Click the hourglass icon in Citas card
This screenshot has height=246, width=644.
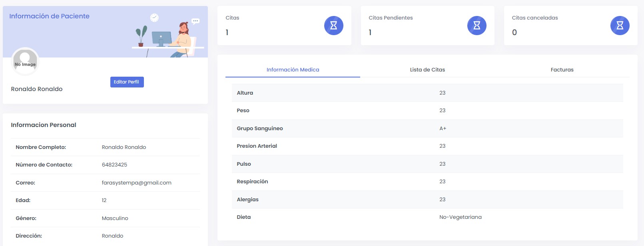click(x=333, y=26)
